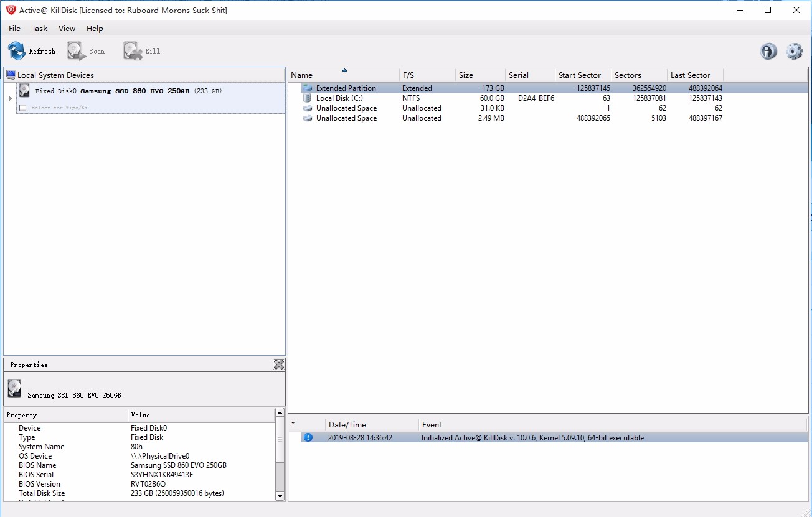Image resolution: width=812 pixels, height=517 pixels.
Task: Click the System Name 80h value
Action: [136, 447]
